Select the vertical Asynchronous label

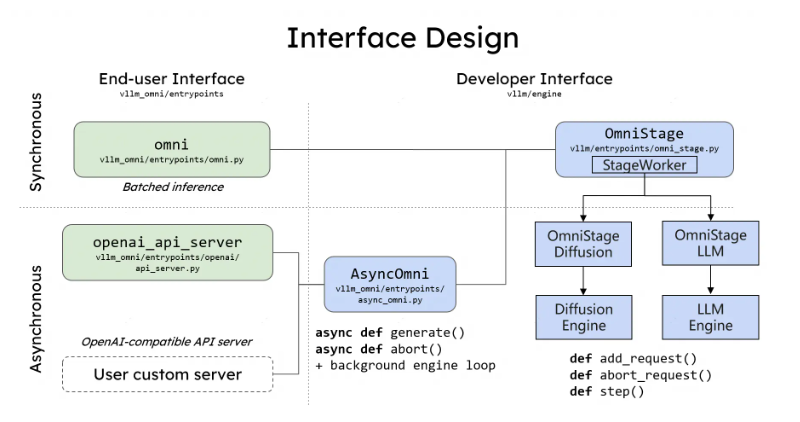point(38,319)
